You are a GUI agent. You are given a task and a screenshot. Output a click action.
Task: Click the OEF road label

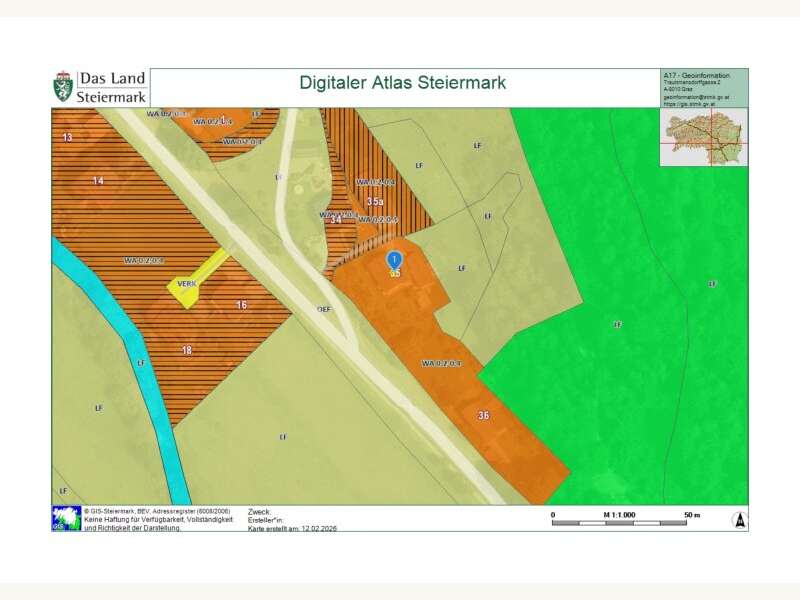coord(324,310)
